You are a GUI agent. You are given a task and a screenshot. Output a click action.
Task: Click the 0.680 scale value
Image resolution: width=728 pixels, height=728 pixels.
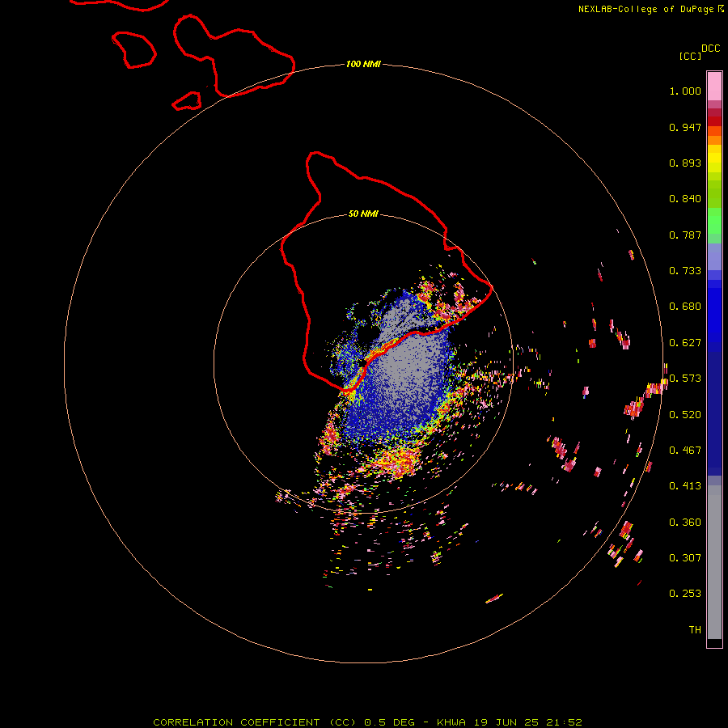click(685, 307)
